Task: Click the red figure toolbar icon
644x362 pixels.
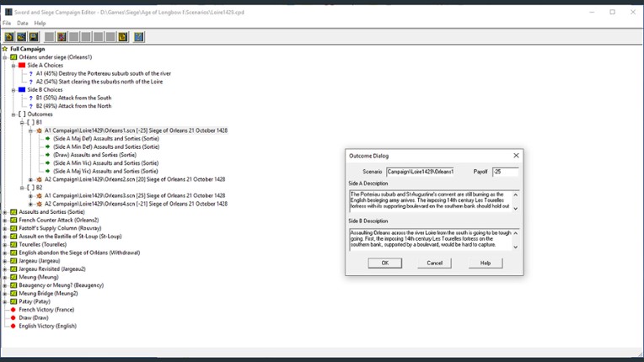Action: pyautogui.click(x=62, y=37)
